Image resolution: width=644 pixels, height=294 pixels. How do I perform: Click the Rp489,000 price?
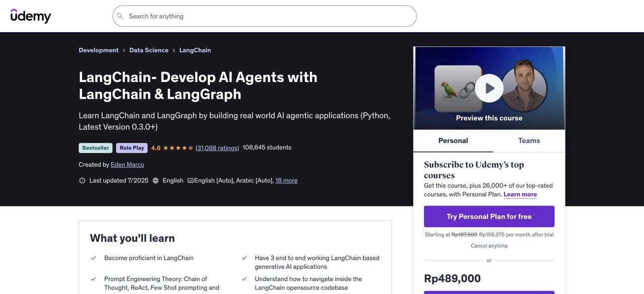point(452,278)
